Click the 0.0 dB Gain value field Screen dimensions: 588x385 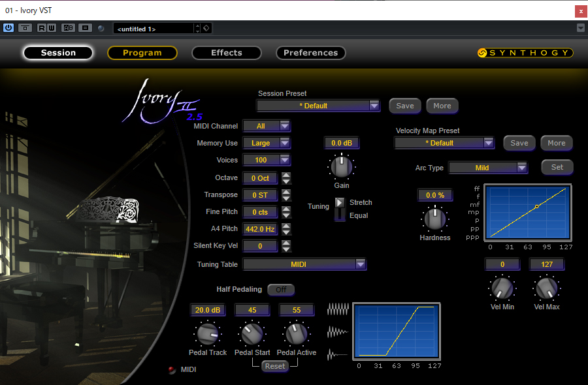tap(342, 143)
